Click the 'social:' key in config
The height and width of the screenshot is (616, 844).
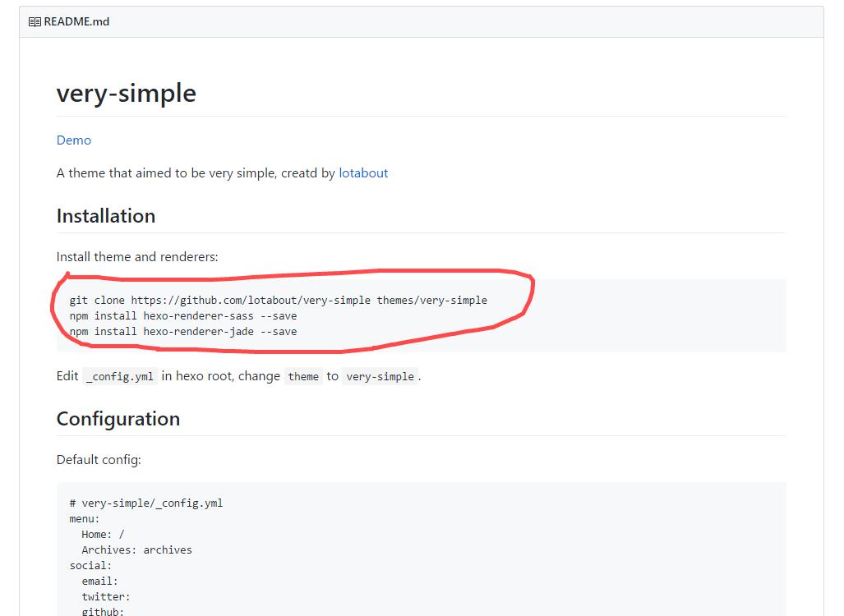(90, 566)
